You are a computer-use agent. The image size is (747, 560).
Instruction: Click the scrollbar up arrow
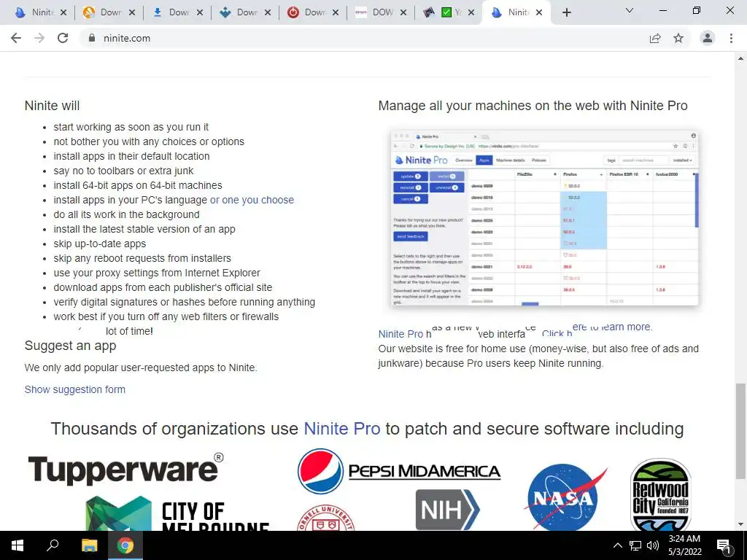(740, 58)
